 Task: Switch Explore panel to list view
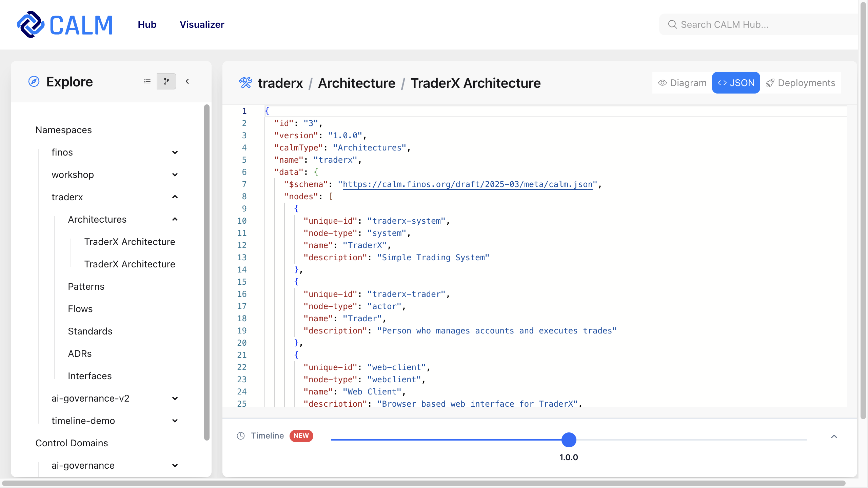(x=147, y=81)
